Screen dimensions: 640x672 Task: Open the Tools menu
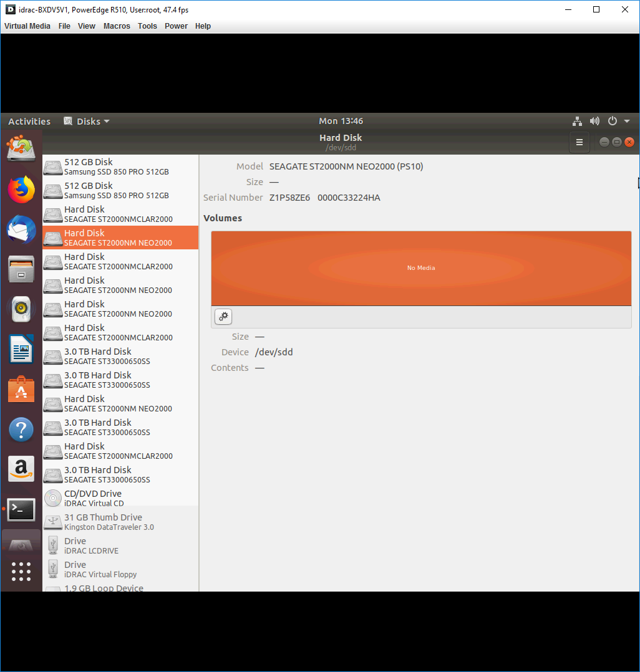147,26
